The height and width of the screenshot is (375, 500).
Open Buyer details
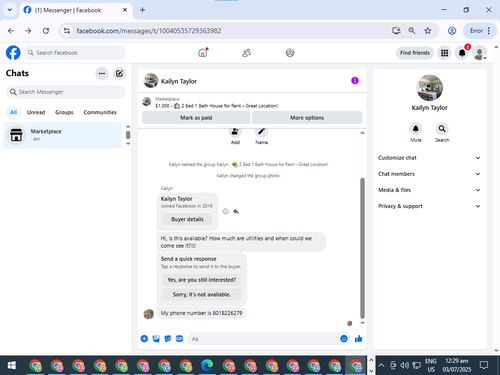[187, 219]
